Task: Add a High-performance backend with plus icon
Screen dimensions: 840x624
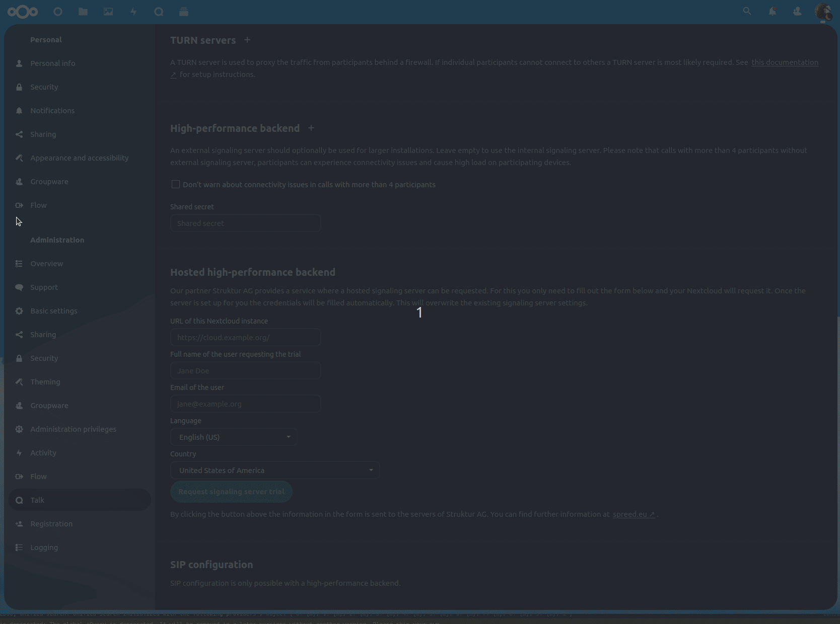Action: (311, 128)
